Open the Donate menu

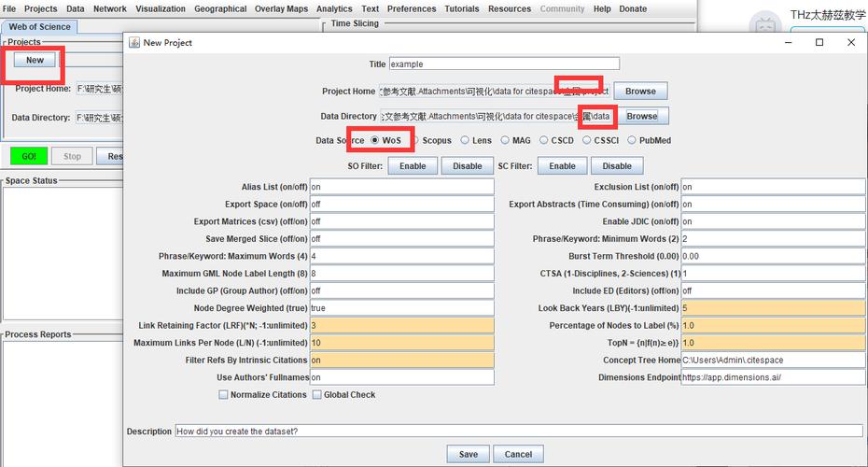(633, 8)
